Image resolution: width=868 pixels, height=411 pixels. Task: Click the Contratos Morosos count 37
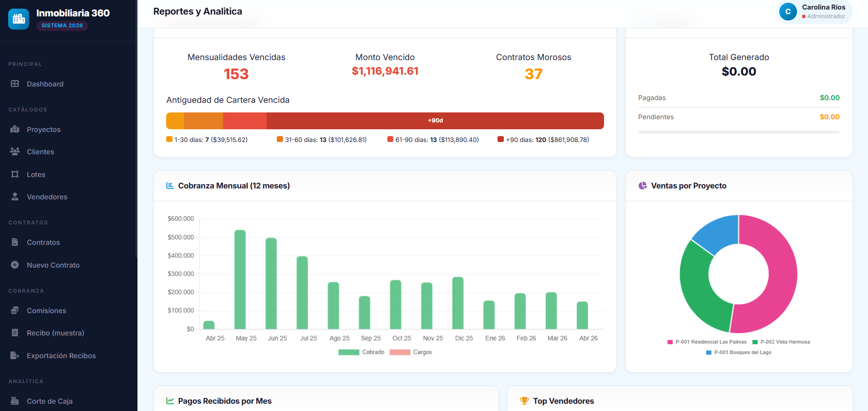coord(533,74)
